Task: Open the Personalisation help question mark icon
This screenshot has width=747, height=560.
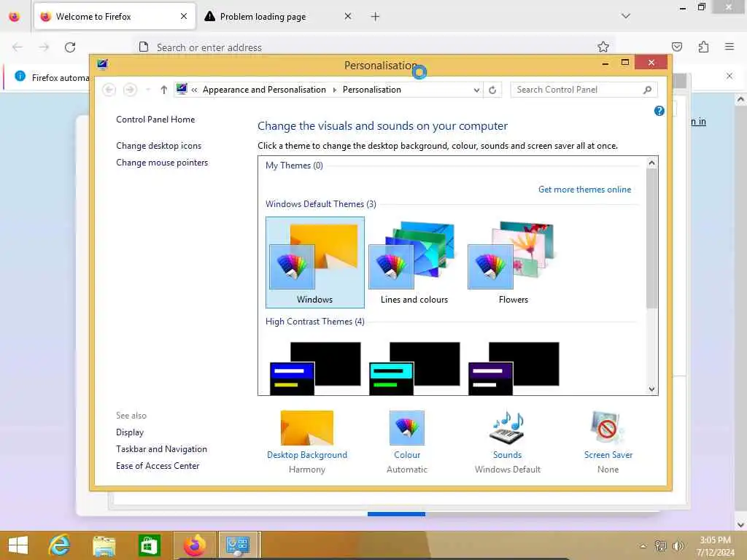Action: point(659,111)
